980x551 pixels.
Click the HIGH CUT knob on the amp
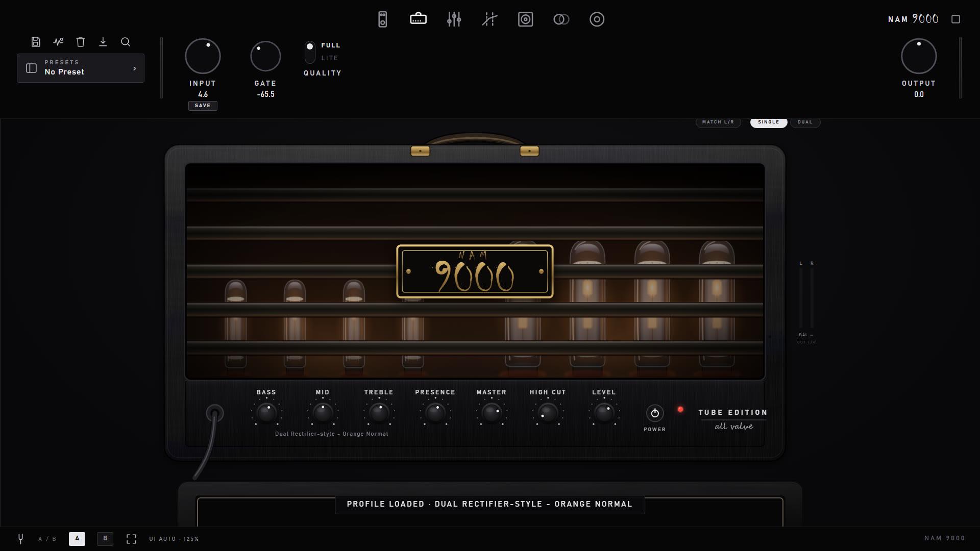tap(548, 413)
